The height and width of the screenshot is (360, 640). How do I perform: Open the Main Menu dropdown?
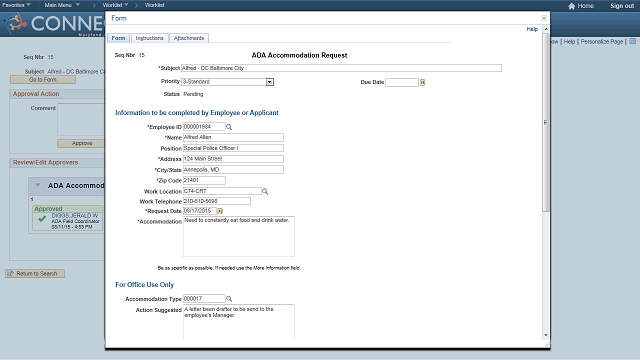point(62,5)
